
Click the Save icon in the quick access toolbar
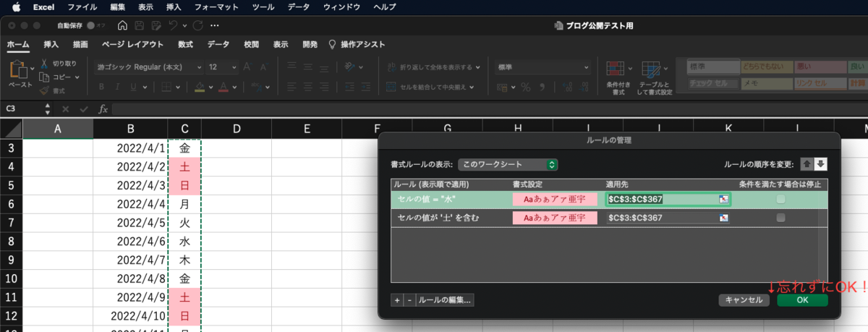click(x=139, y=25)
